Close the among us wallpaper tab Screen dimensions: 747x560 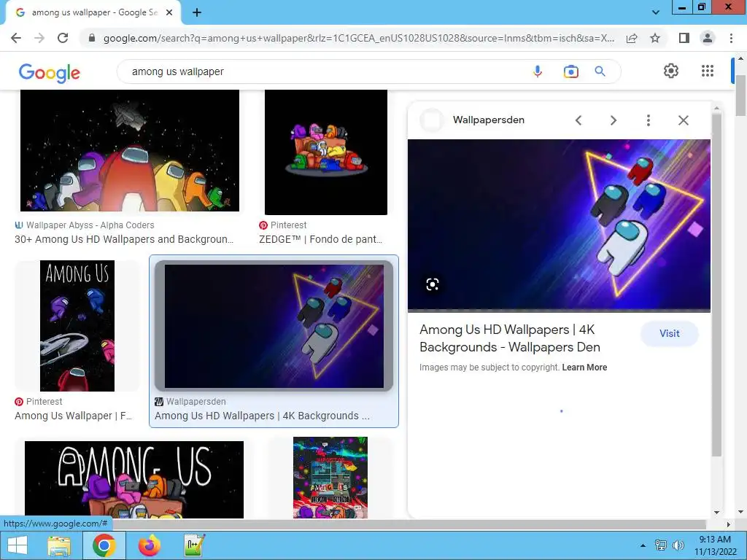tap(169, 13)
